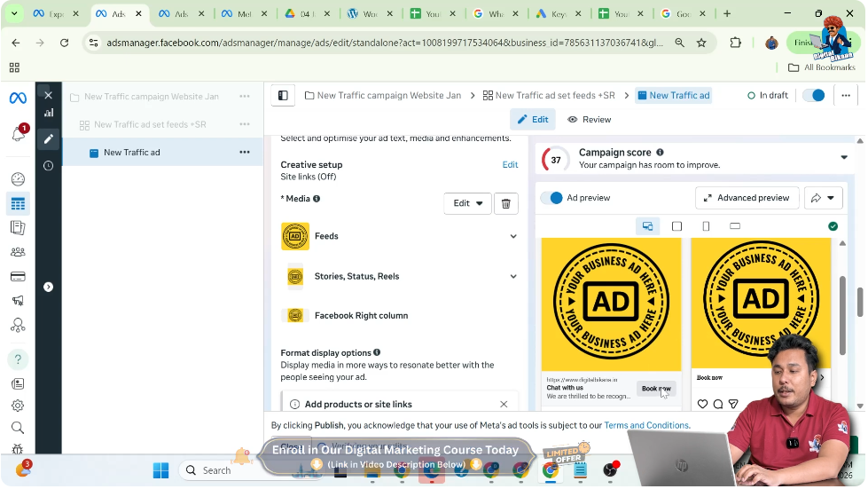Go to campaign breadcrumb Website Jan

coord(383,96)
